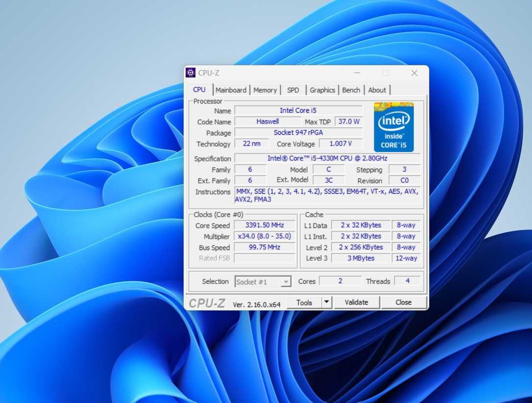Image resolution: width=532 pixels, height=403 pixels.
Task: Click the Family value '6'
Action: pyautogui.click(x=250, y=170)
